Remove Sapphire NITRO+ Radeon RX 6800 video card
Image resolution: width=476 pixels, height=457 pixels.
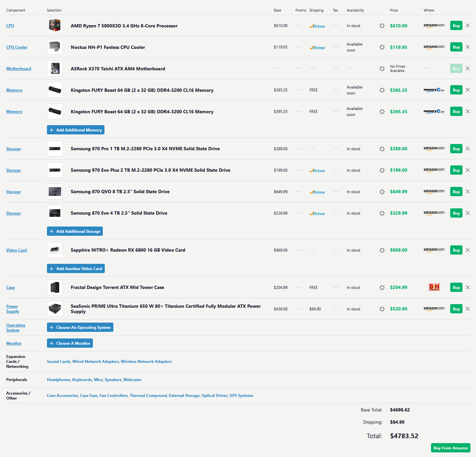[468, 250]
